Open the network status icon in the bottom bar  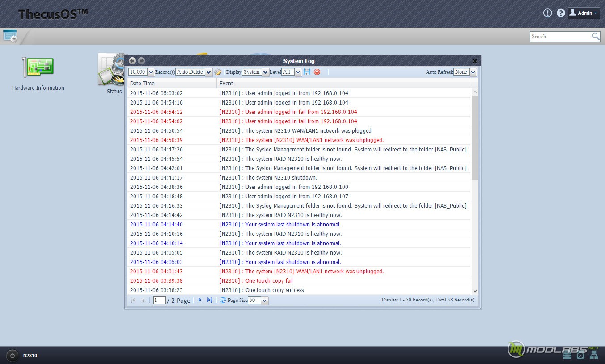click(x=594, y=355)
